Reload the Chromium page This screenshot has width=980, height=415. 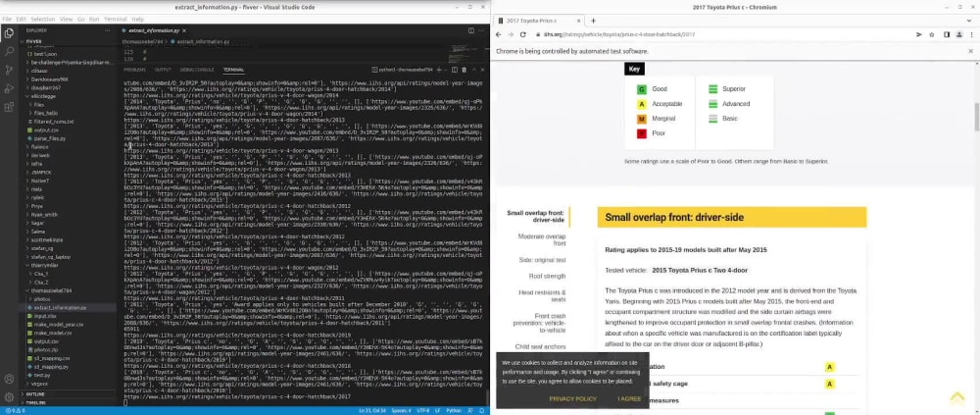[x=523, y=34]
